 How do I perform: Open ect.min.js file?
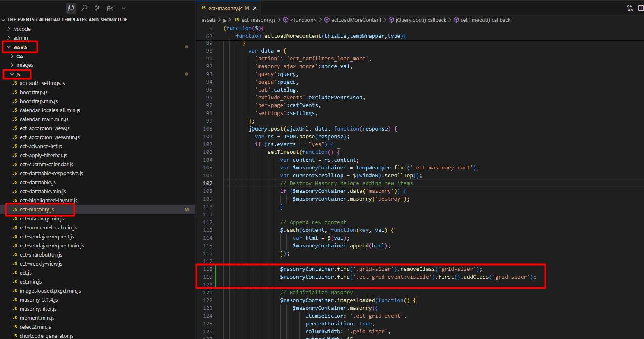[30, 282]
